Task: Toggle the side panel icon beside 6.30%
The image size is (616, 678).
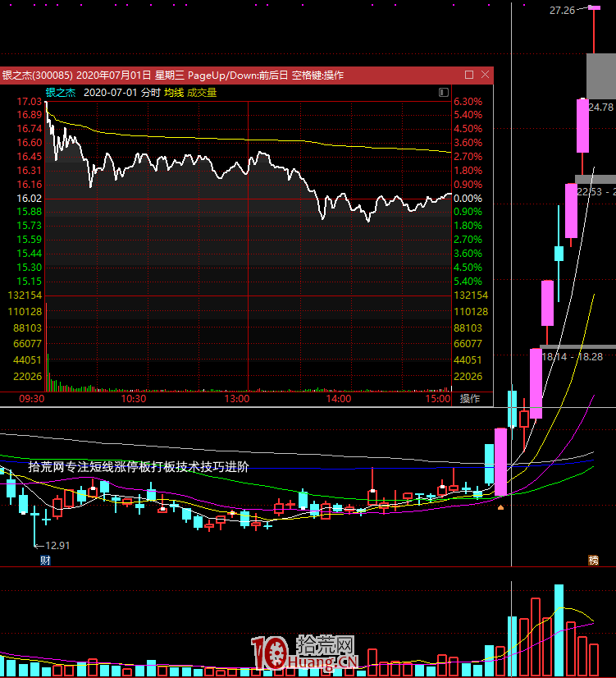Action: [x=444, y=92]
